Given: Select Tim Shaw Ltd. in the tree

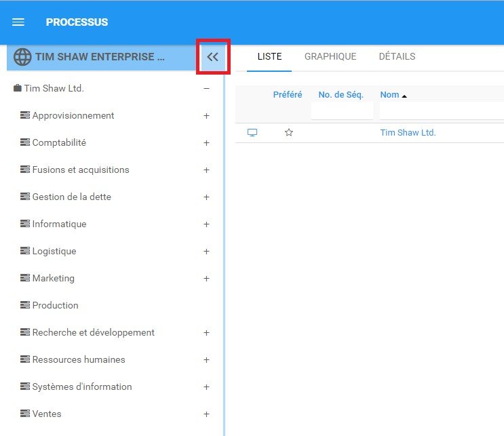Looking at the screenshot, I should coord(54,88).
